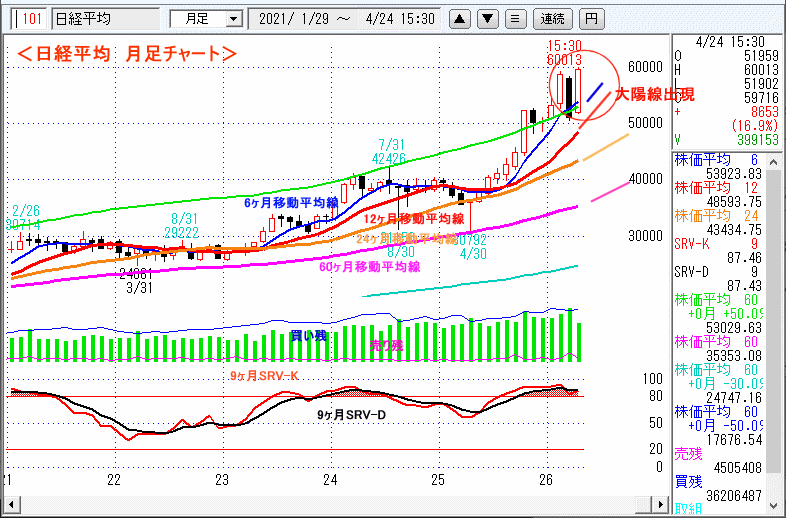Click the 買残 value 36206487
The image size is (786, 518).
point(733,496)
